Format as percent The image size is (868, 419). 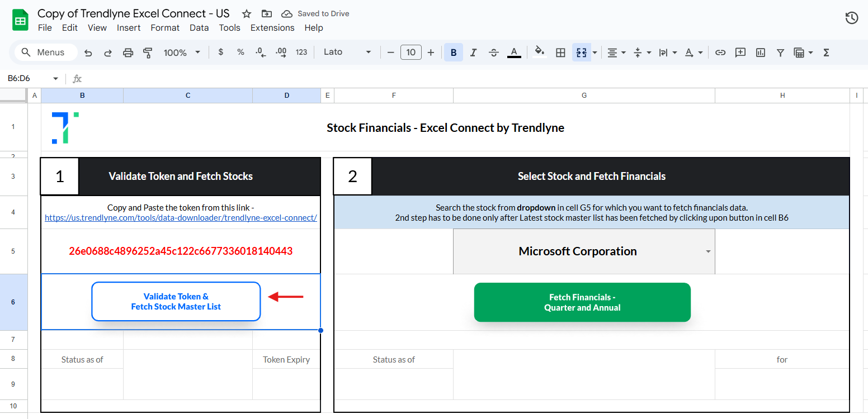240,52
